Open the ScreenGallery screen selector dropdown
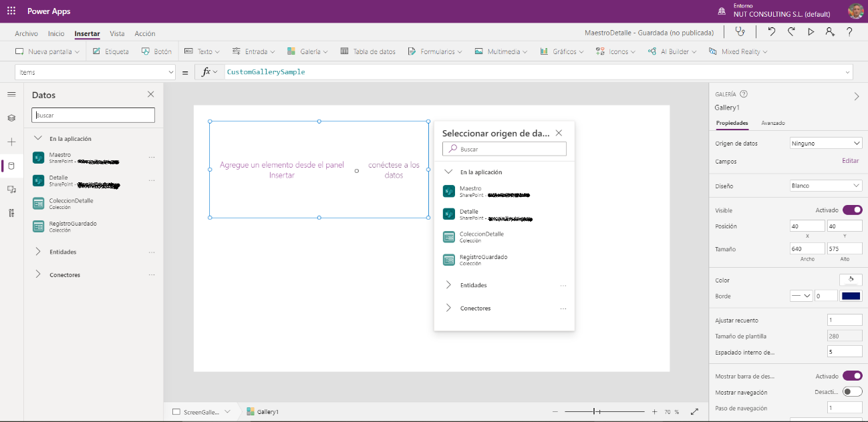The width and height of the screenshot is (868, 422). [x=227, y=412]
